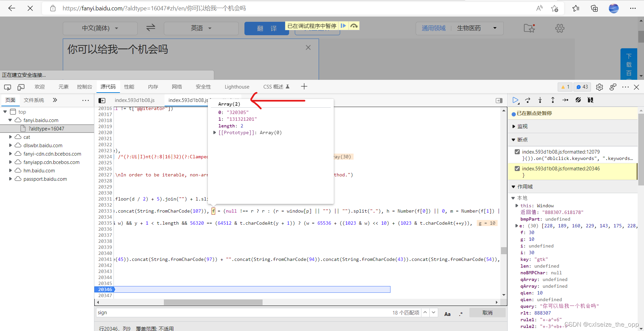Screen dimensions: 644x331
Task: Open DevTools settings gear
Action: pyautogui.click(x=599, y=87)
